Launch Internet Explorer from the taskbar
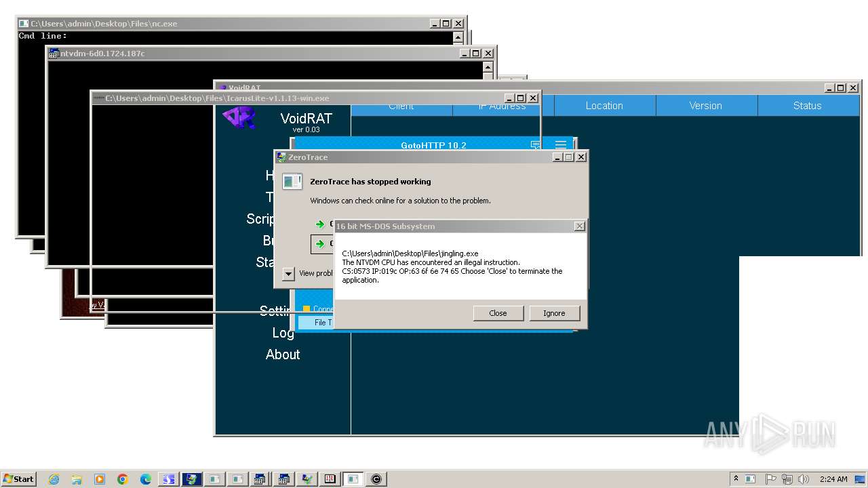This screenshot has width=868, height=488. click(x=54, y=479)
